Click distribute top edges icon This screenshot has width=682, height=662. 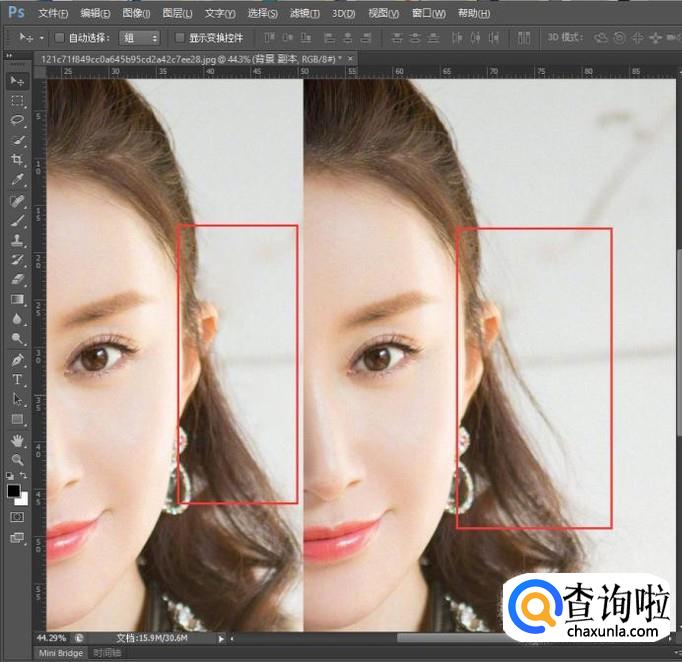tap(397, 38)
